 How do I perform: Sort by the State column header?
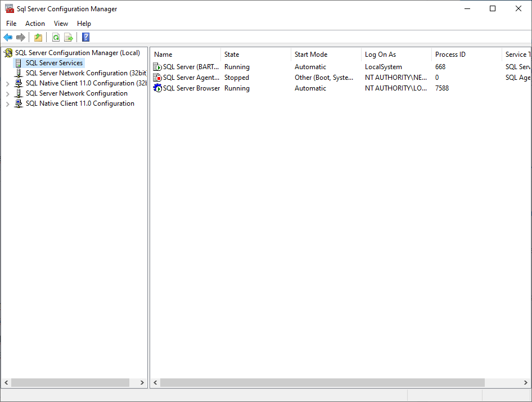[x=256, y=55]
